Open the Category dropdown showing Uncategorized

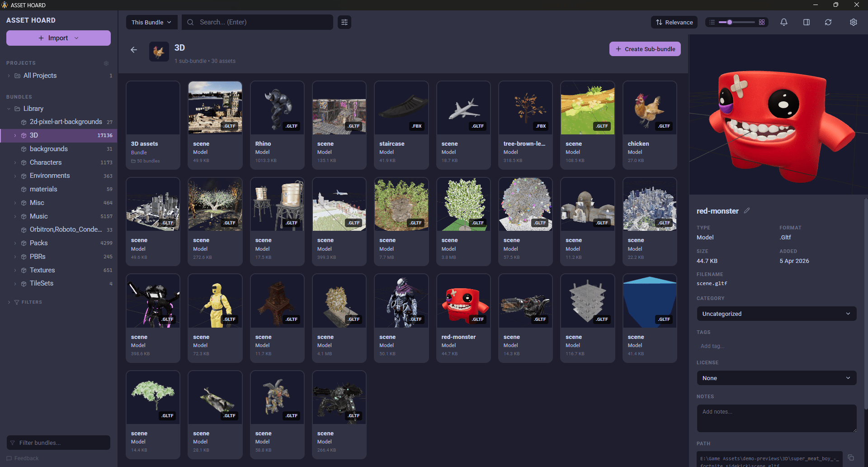(x=776, y=314)
